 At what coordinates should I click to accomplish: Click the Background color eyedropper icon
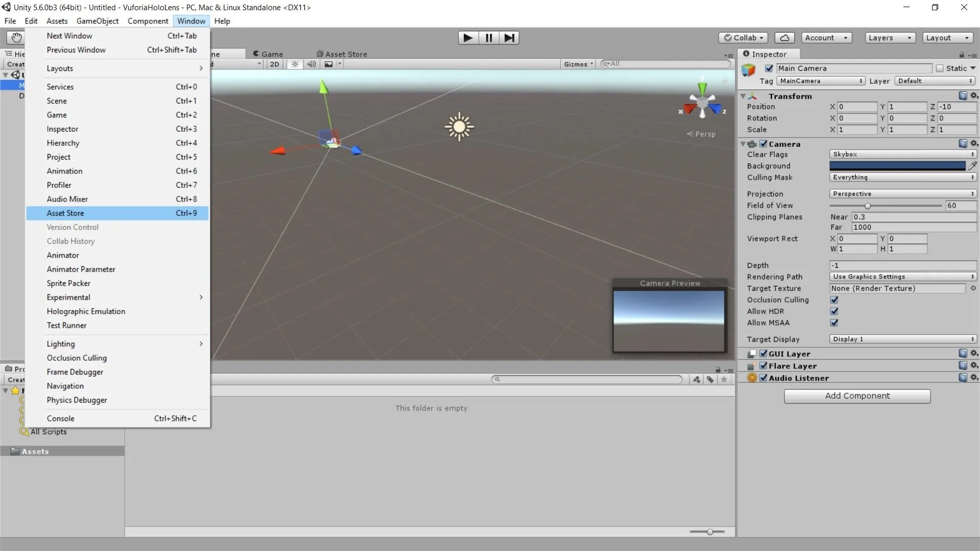[x=972, y=166]
